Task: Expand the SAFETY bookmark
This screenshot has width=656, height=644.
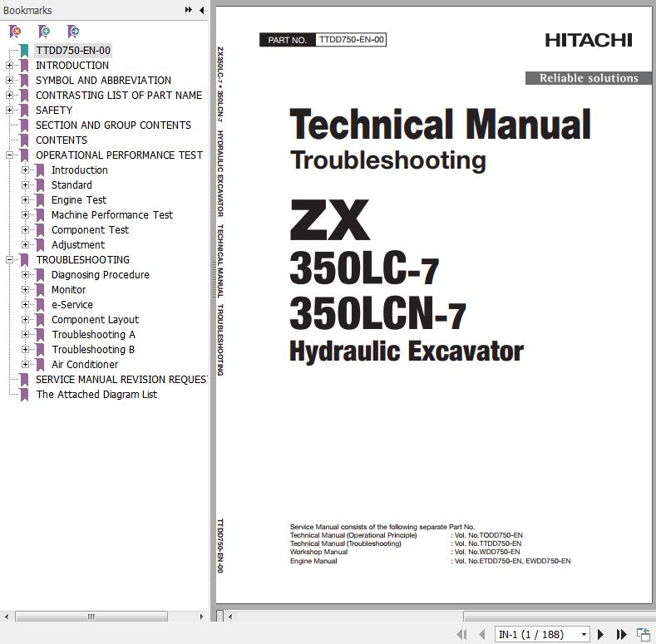Action: [x=9, y=111]
